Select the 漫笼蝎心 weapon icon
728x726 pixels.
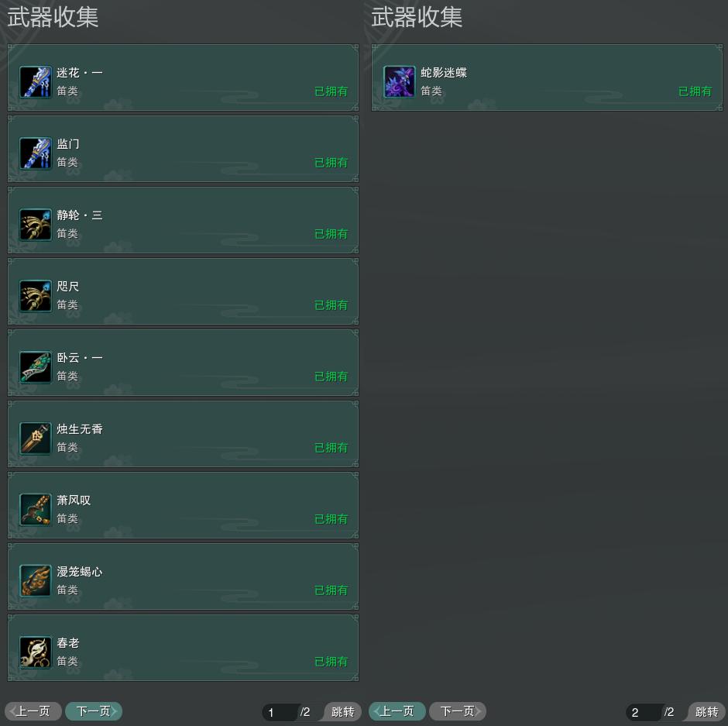pyautogui.click(x=36, y=580)
